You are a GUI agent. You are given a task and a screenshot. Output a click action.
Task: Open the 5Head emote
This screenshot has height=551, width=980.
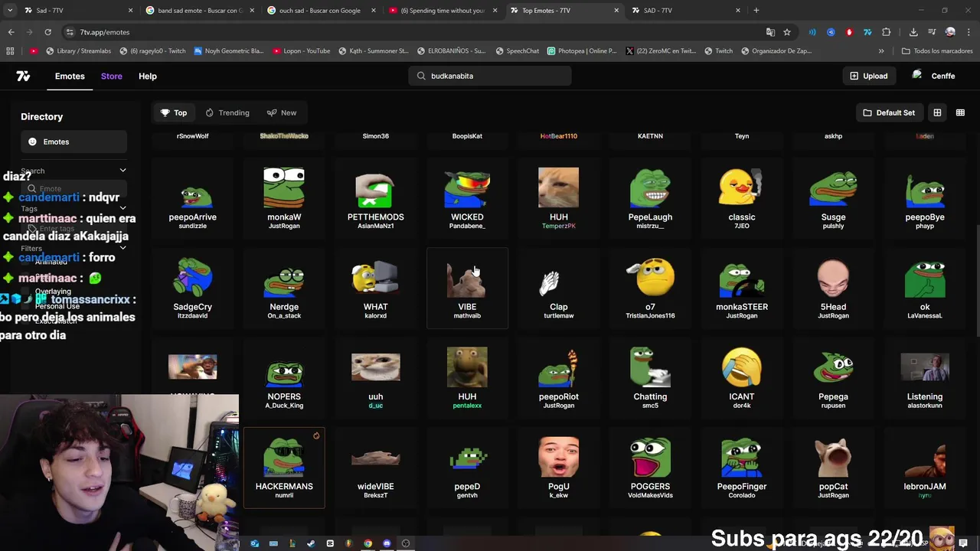[x=833, y=289]
